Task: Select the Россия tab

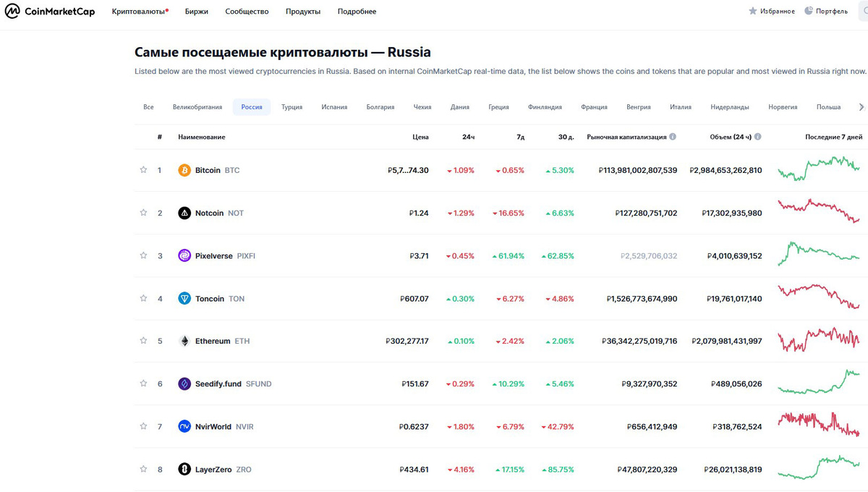Action: click(x=252, y=107)
